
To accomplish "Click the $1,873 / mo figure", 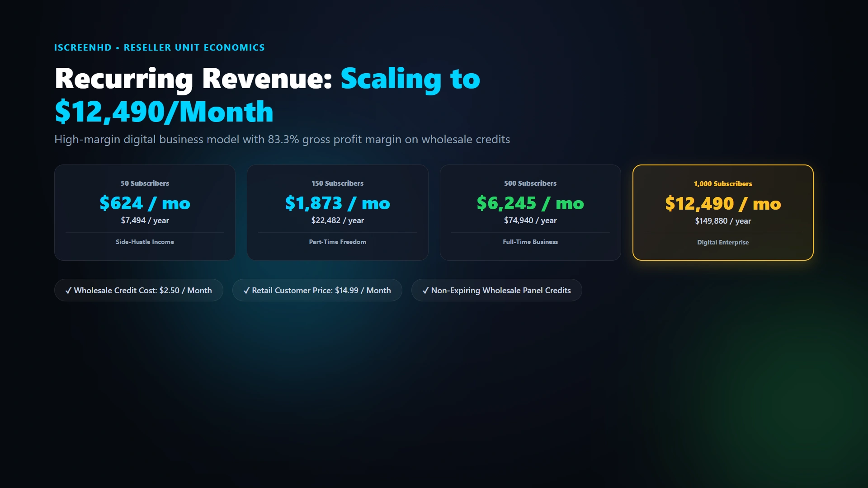I will (x=337, y=203).
